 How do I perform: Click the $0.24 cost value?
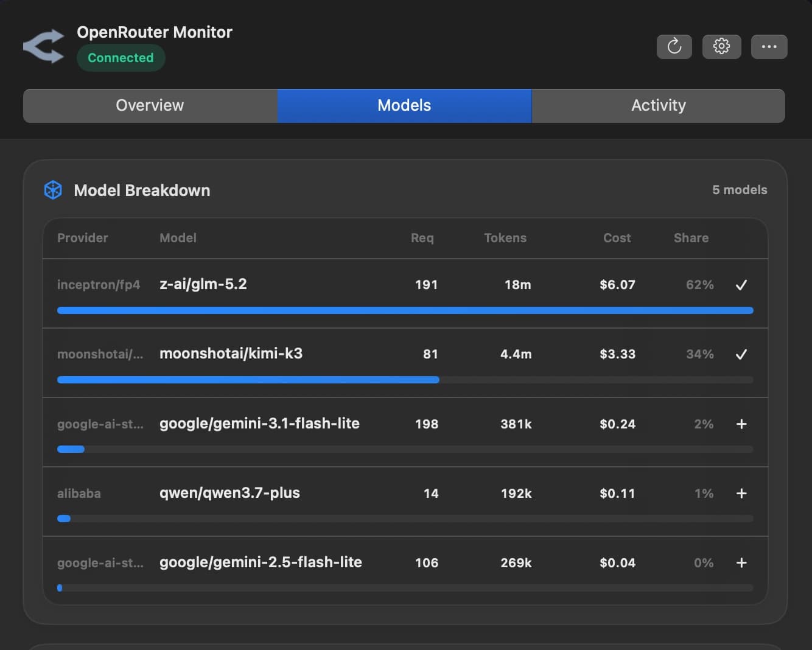click(x=617, y=424)
